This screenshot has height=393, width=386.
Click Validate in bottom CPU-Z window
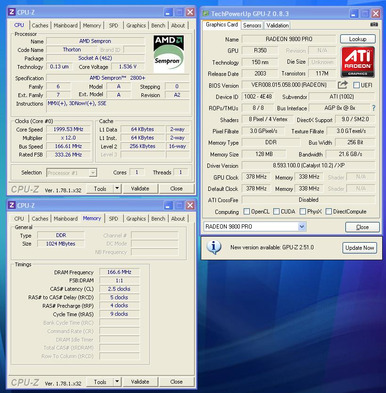point(140,382)
